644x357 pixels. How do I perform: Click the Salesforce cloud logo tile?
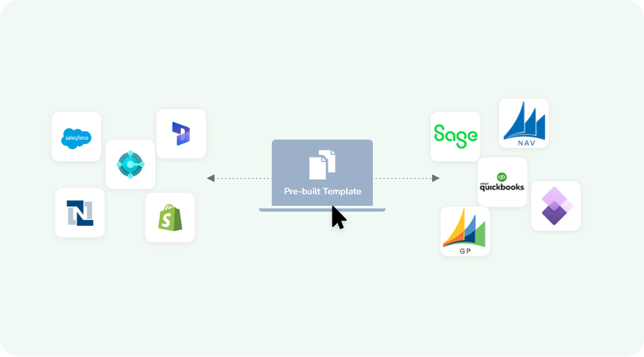pos(77,136)
